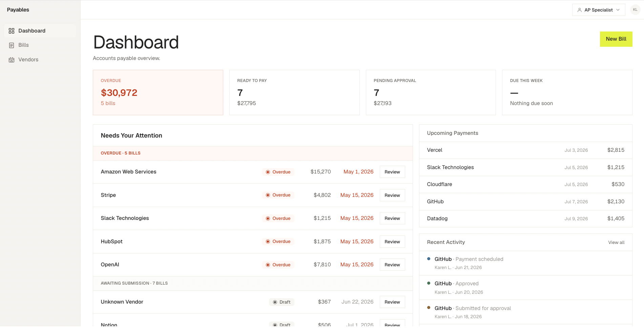Screen dimensions: 644x328
Task: Click the $1,875 amount
Action: 322,242
